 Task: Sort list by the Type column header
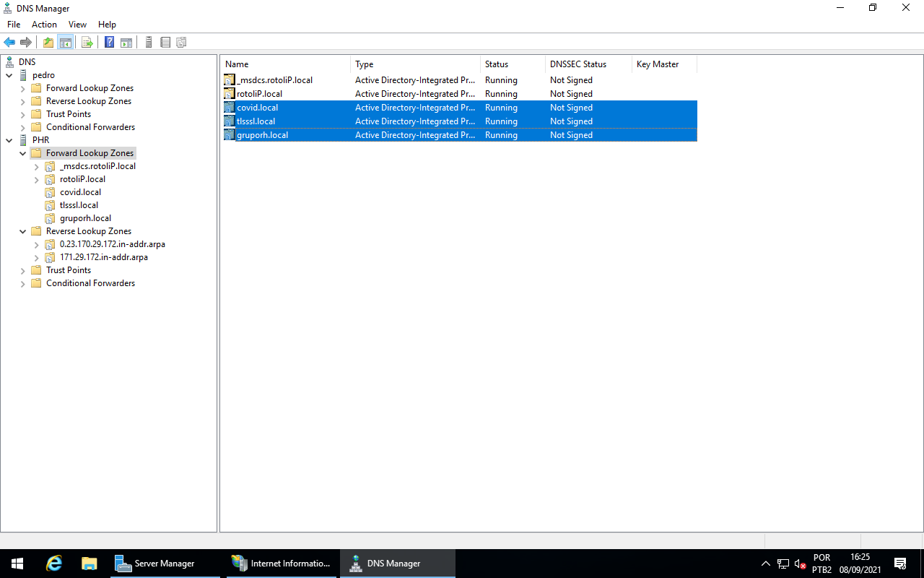(365, 64)
